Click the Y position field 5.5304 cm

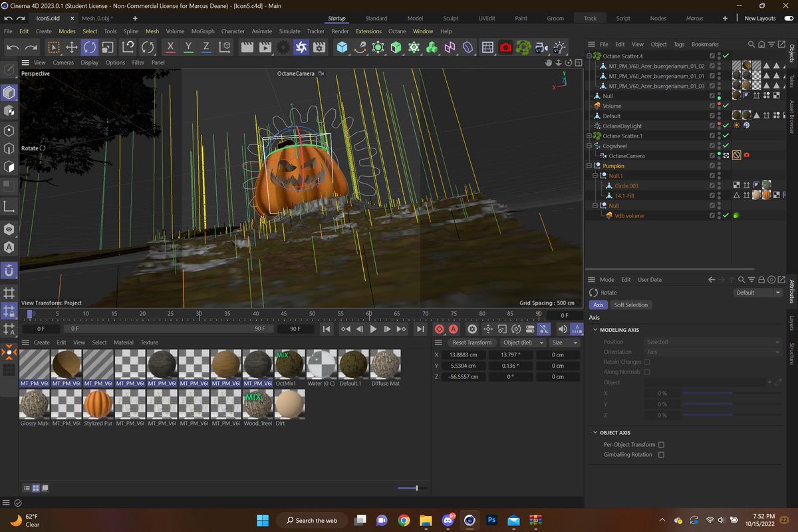tap(465, 366)
